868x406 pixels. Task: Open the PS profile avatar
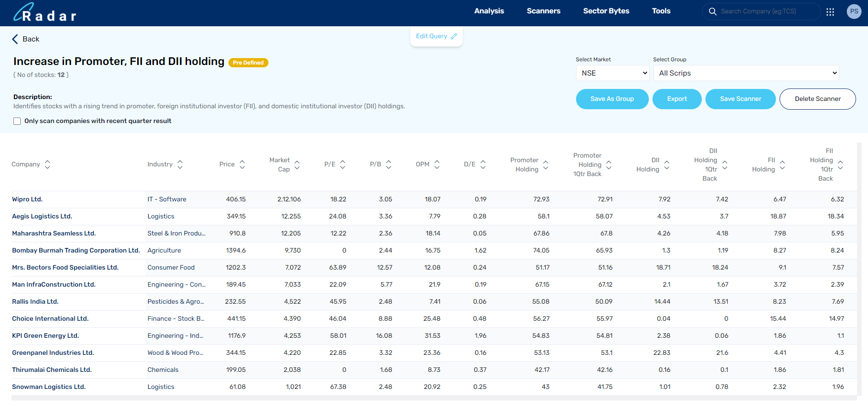(854, 12)
